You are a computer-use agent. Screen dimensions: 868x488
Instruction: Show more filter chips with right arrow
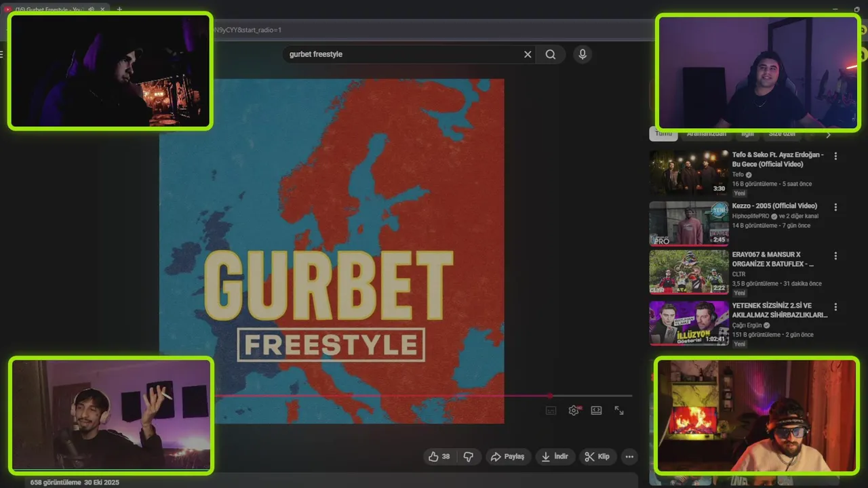(x=827, y=134)
